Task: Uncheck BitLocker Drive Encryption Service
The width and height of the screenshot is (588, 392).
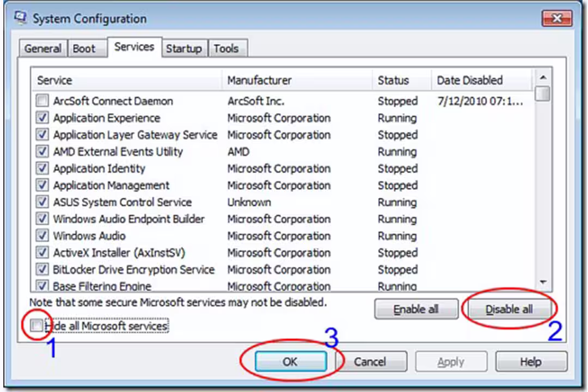Action: click(42, 270)
